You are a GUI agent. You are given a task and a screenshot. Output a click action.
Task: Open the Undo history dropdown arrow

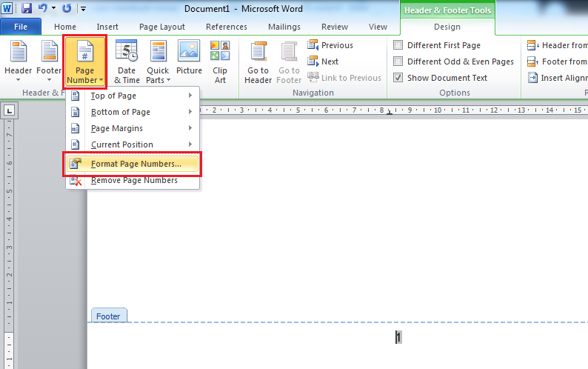(53, 8)
